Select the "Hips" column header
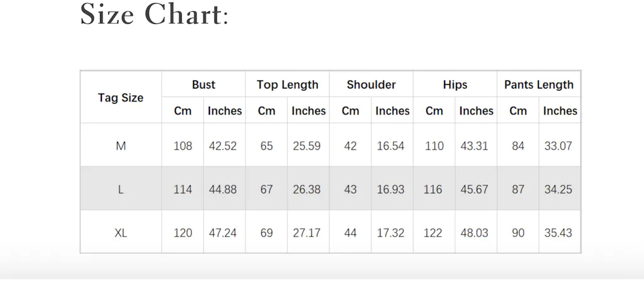The image size is (644, 297). click(455, 85)
